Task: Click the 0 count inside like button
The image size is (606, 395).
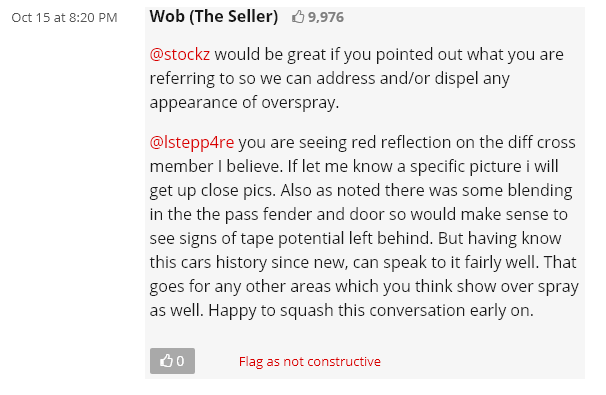Action: pos(180,361)
